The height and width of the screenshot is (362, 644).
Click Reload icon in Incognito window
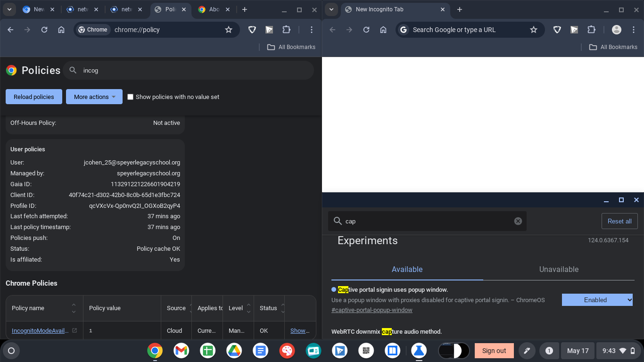(x=366, y=30)
